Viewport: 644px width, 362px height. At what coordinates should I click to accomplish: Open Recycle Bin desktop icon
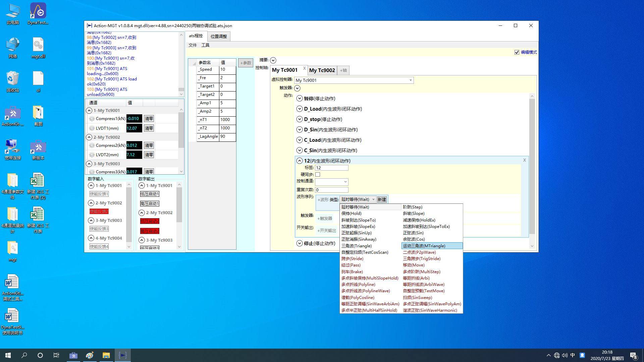pyautogui.click(x=12, y=79)
